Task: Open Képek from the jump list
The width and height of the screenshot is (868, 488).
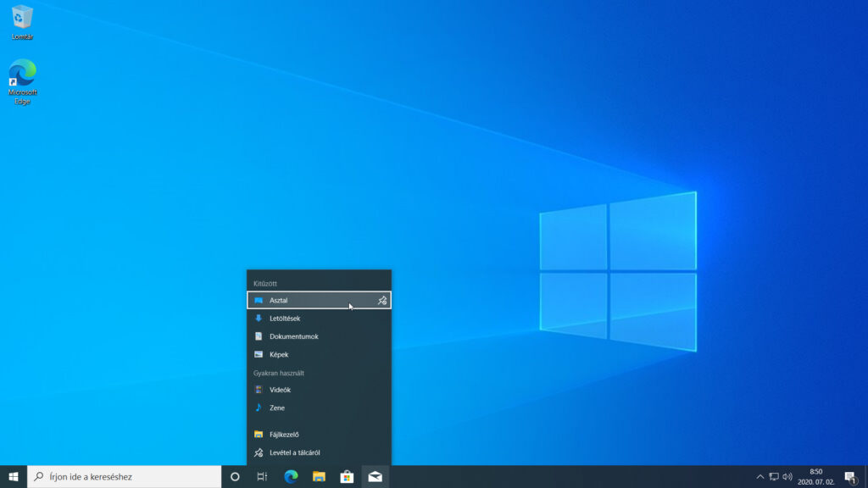Action: [x=319, y=355]
